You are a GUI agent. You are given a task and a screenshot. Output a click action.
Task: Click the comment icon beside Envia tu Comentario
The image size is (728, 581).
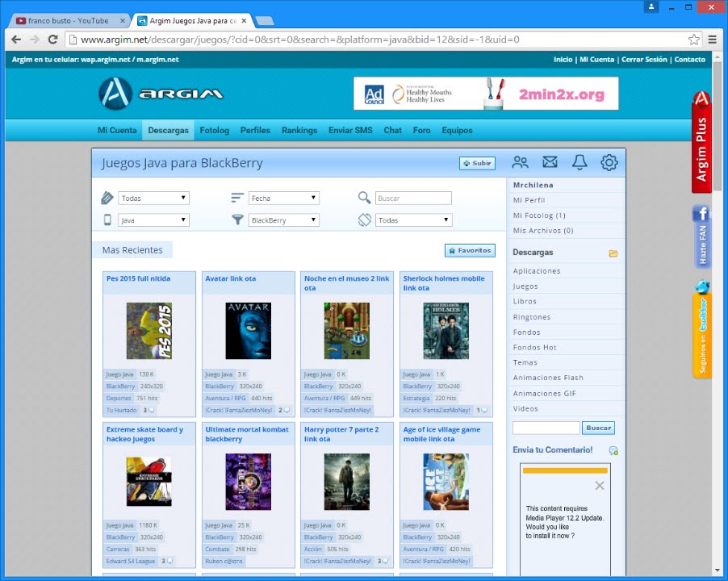tap(613, 450)
